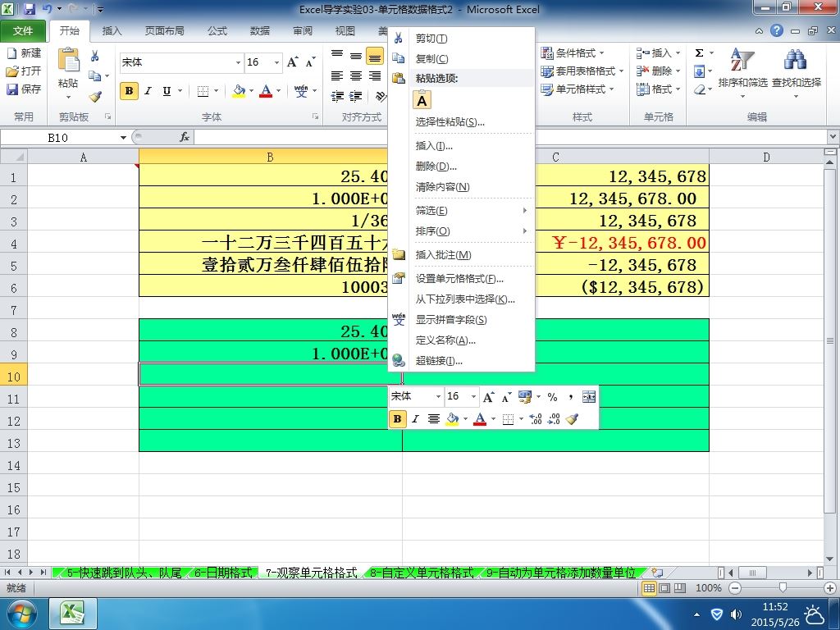Viewport: 840px width, 630px height.
Task: Click the zoom out minus button
Action: click(736, 588)
